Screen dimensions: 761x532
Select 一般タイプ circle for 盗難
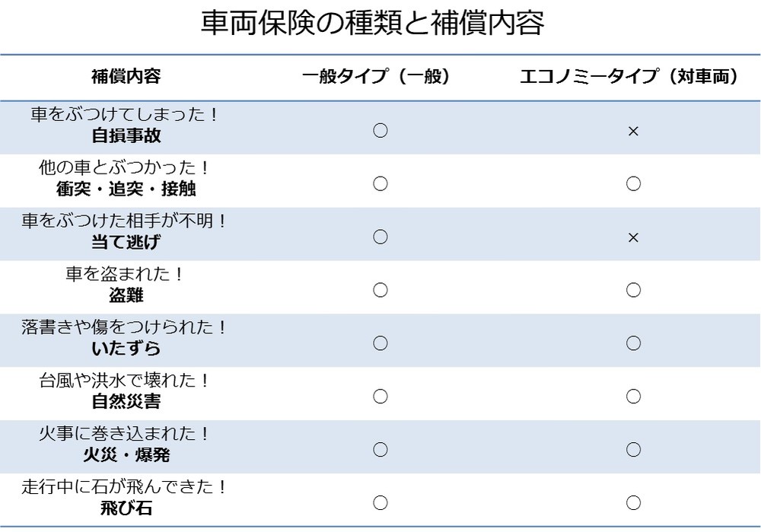coord(380,290)
